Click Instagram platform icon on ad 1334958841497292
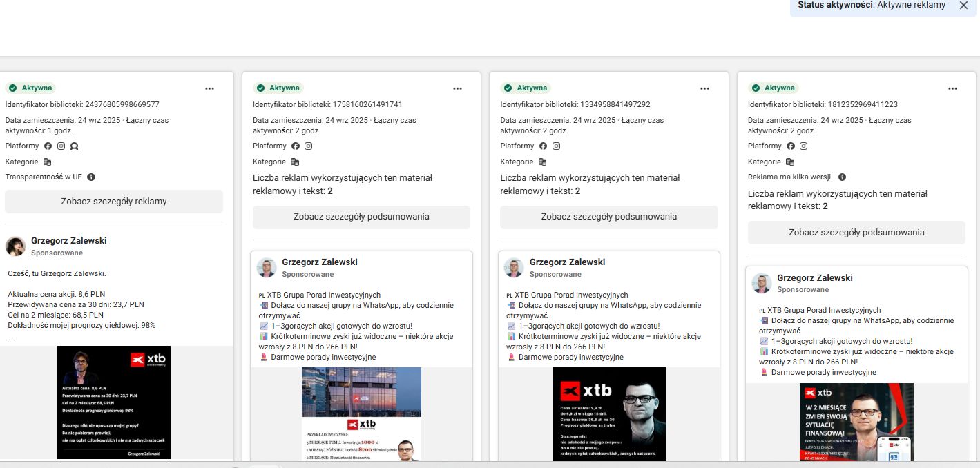Image resolution: width=980 pixels, height=468 pixels. [556, 146]
